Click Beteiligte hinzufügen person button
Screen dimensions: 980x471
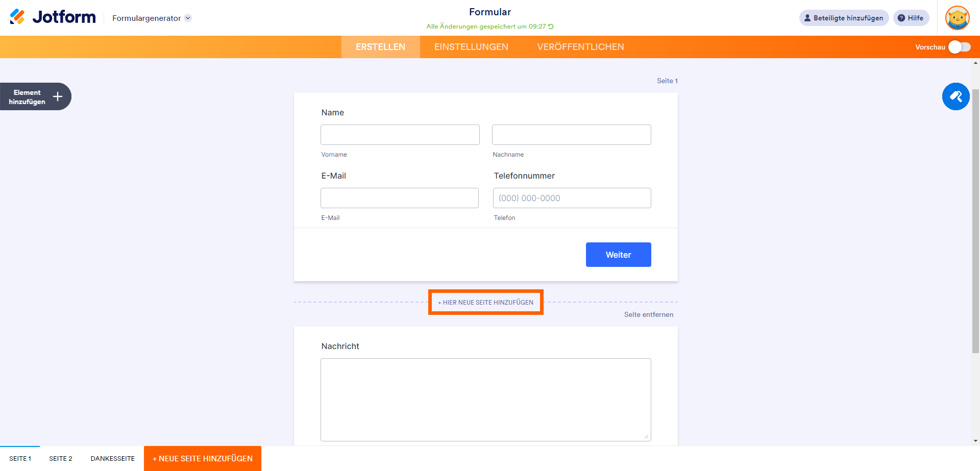[x=844, y=18]
